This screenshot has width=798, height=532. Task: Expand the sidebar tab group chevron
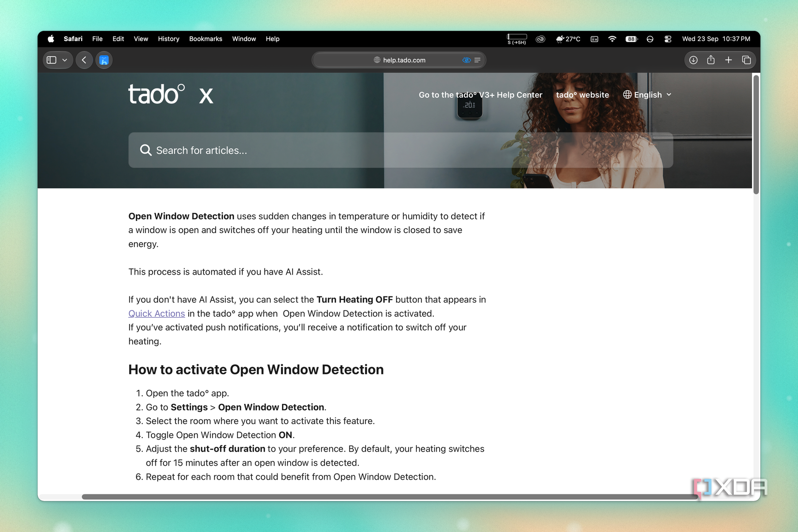(65, 60)
